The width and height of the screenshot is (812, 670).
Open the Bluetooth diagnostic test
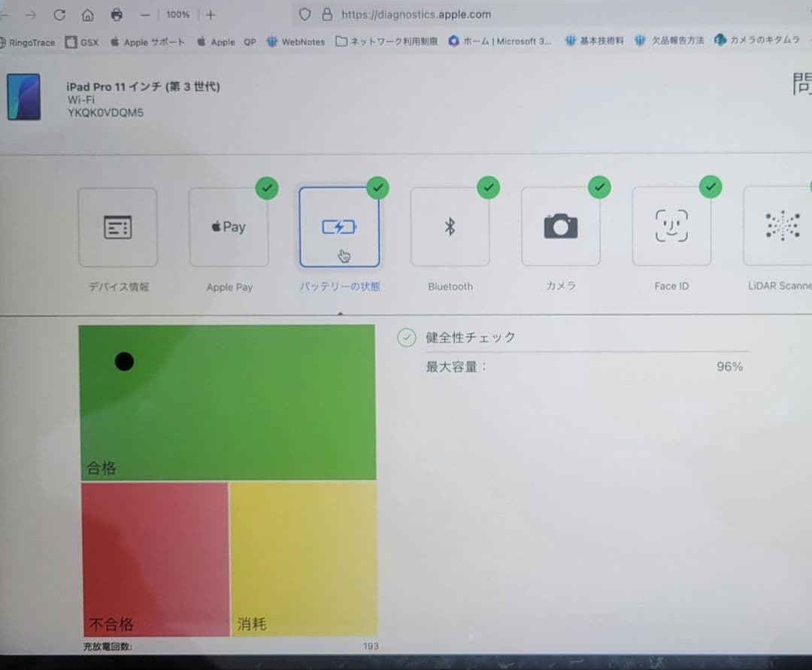450,227
